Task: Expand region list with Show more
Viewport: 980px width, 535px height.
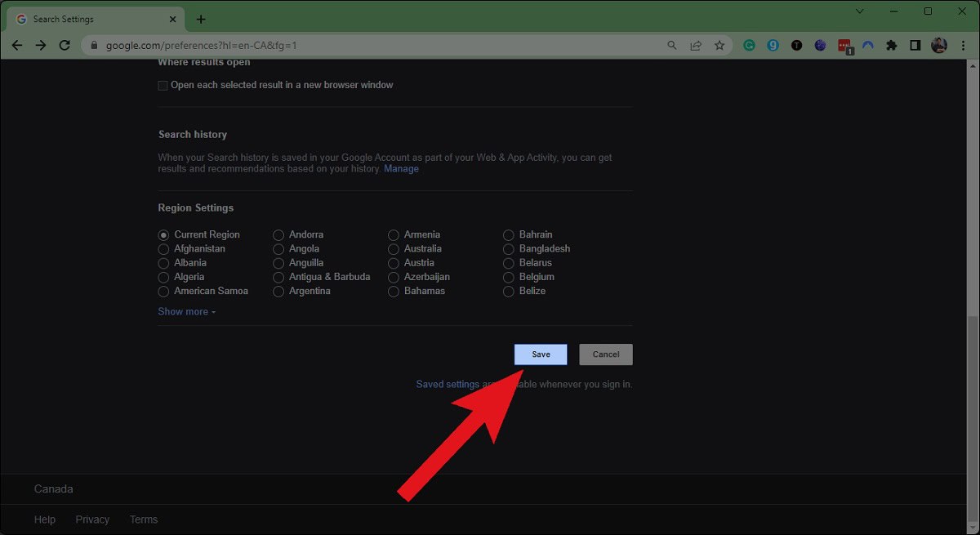Action: tap(186, 312)
